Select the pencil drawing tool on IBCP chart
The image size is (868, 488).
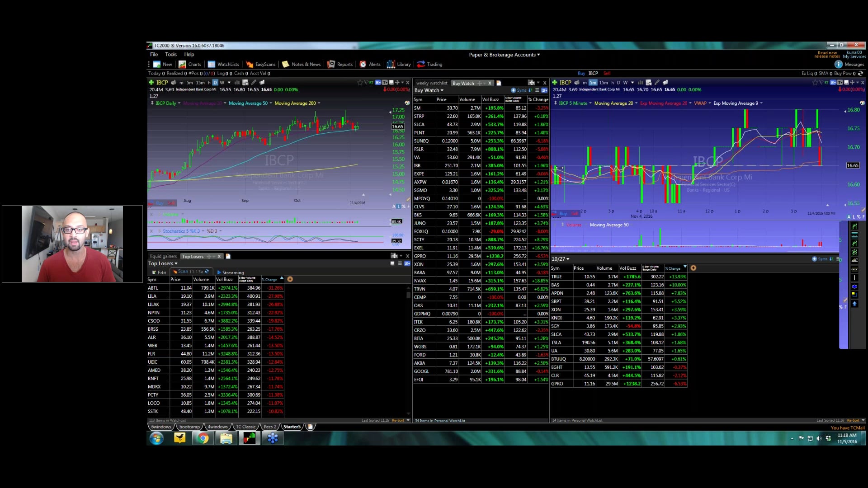[x=254, y=82]
